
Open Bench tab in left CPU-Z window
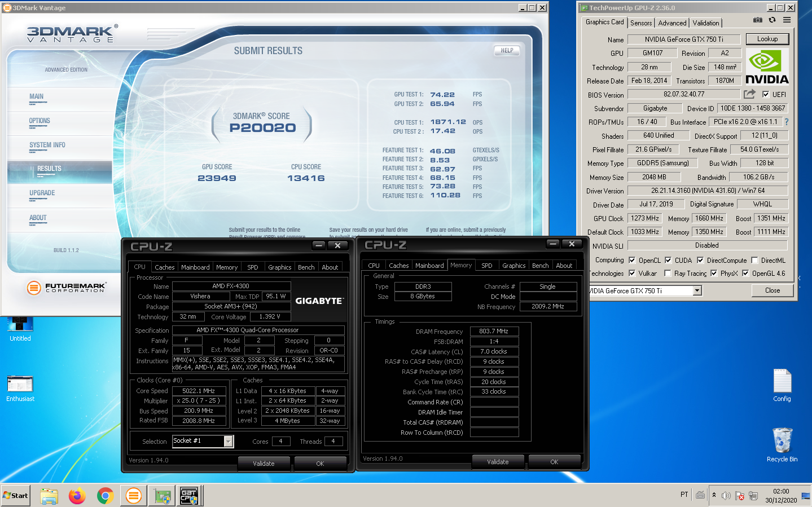(x=306, y=267)
